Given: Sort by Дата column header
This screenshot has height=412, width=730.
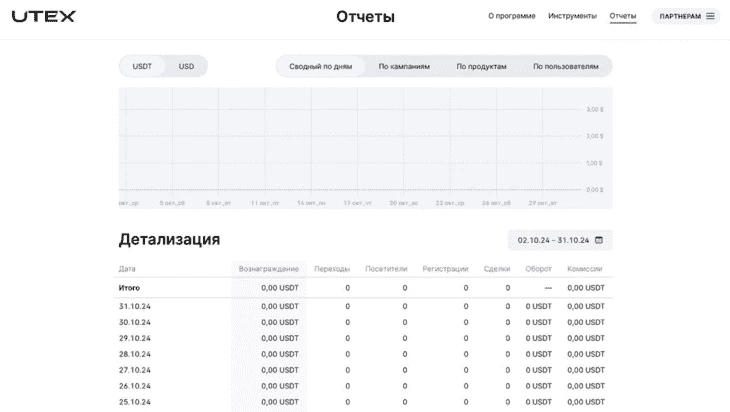Looking at the screenshot, I should (x=127, y=269).
